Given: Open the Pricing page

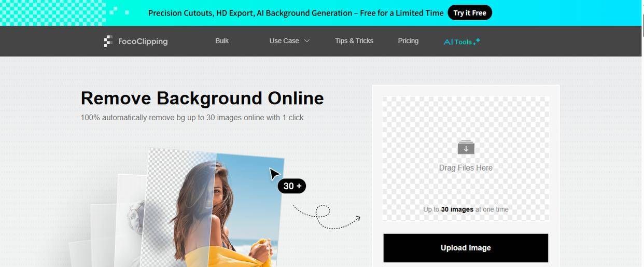Looking at the screenshot, I should (408, 41).
